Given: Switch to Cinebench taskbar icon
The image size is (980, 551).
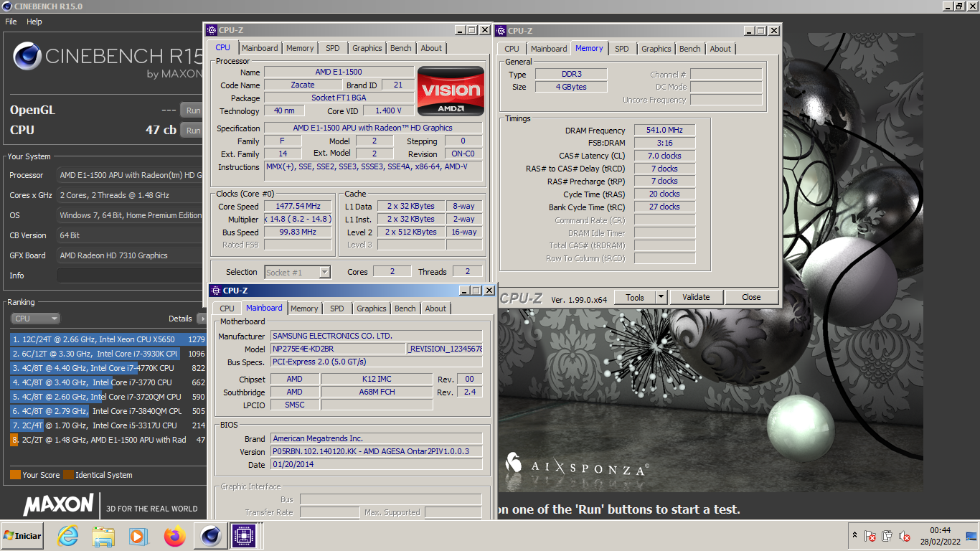Looking at the screenshot, I should coord(210,536).
